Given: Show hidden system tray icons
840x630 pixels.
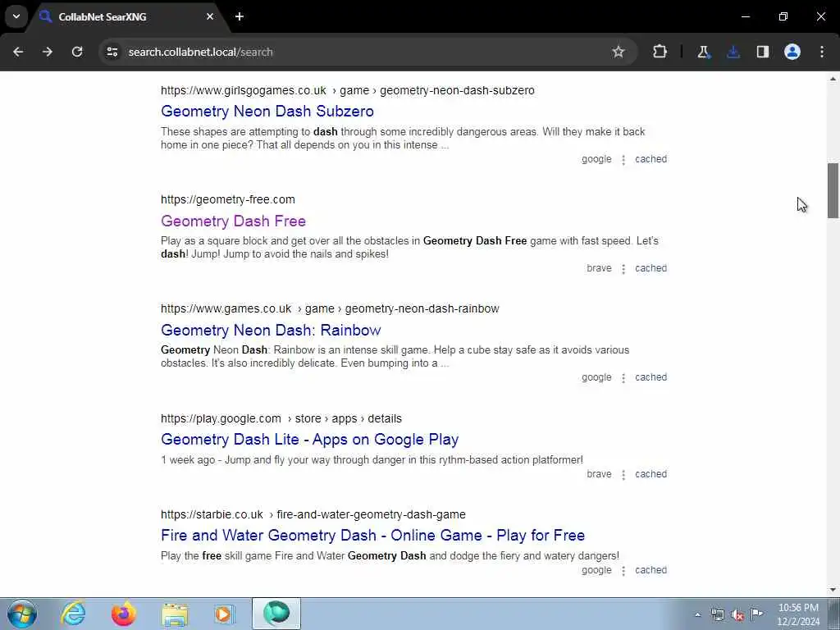Looking at the screenshot, I should 697,615.
